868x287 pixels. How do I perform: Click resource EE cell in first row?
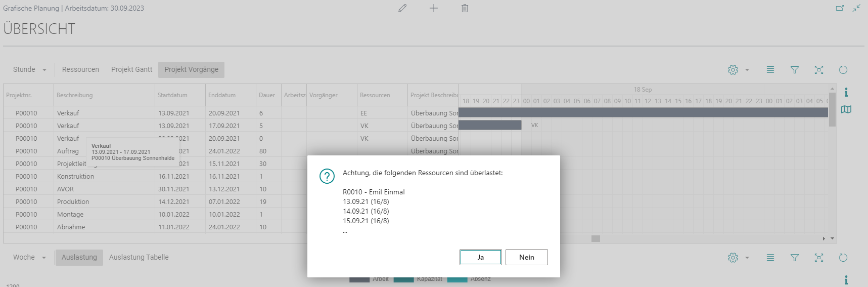363,113
